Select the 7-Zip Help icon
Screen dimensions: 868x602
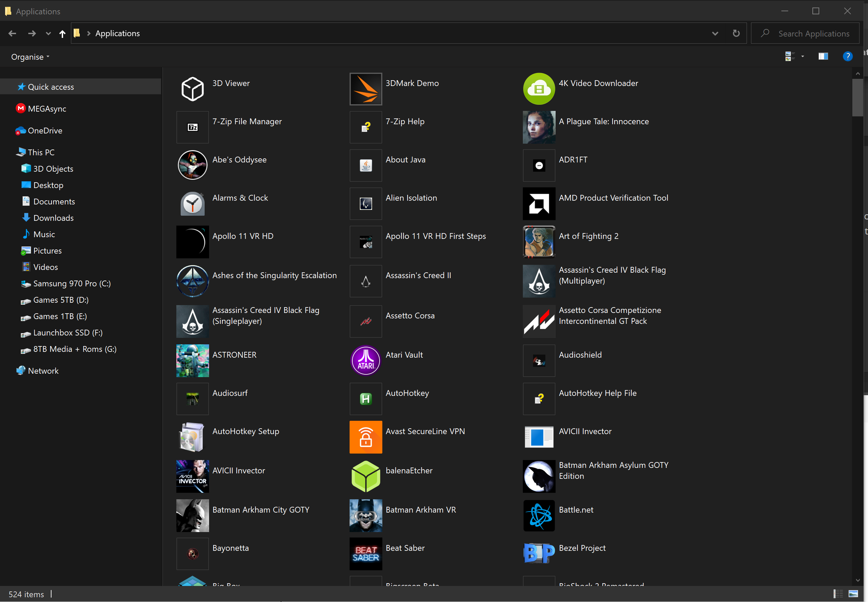[x=366, y=127]
